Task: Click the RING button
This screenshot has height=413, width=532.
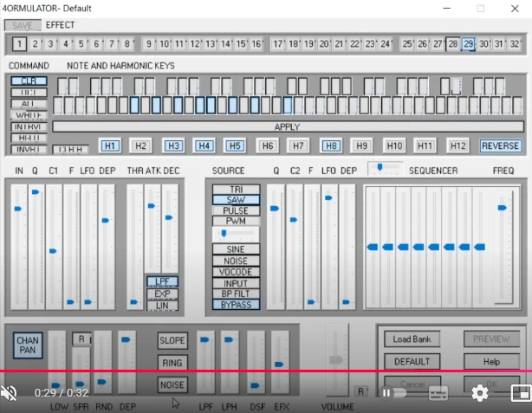Action: pyautogui.click(x=172, y=363)
